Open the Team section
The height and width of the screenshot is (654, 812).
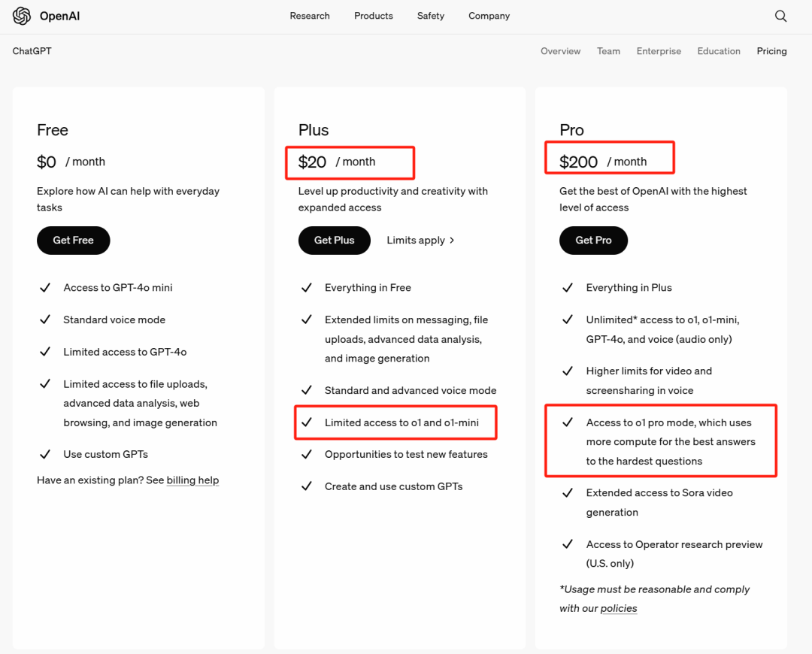(x=608, y=50)
